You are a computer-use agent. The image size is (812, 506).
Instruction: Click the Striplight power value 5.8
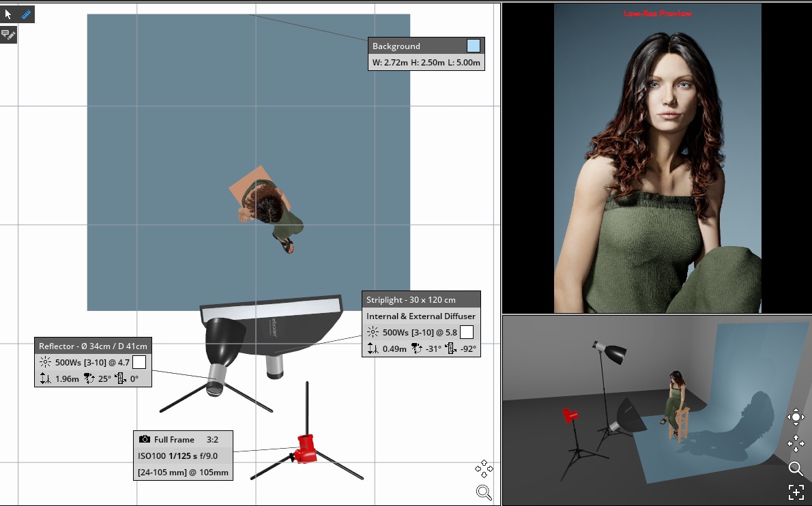[451, 333]
